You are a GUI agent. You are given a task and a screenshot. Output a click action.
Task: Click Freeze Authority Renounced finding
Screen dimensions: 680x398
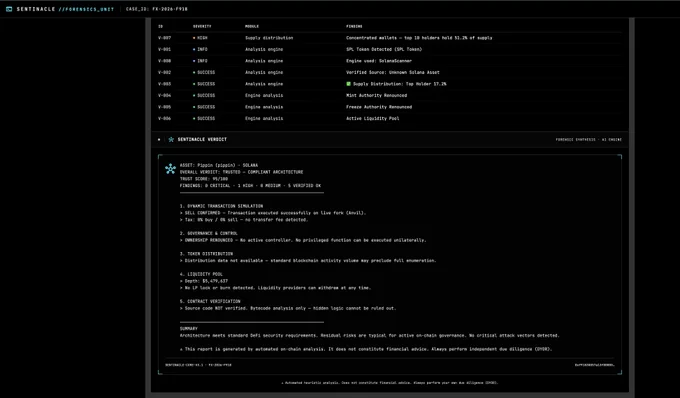point(379,107)
